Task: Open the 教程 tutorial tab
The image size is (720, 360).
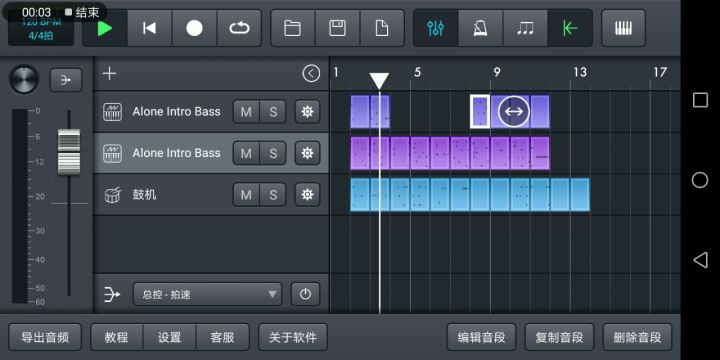Action: 117,338
